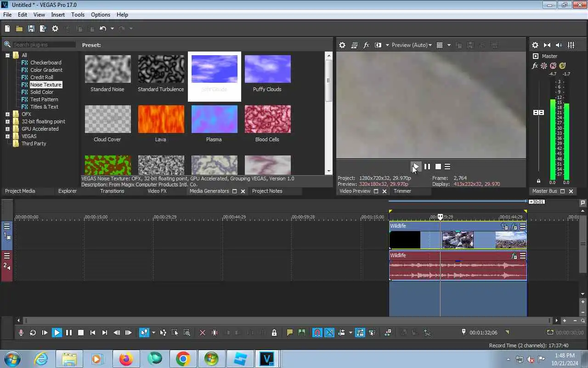Screen dimensions: 588x368
Task: Toggle downmix output on the Master Bus
Action: [547, 45]
